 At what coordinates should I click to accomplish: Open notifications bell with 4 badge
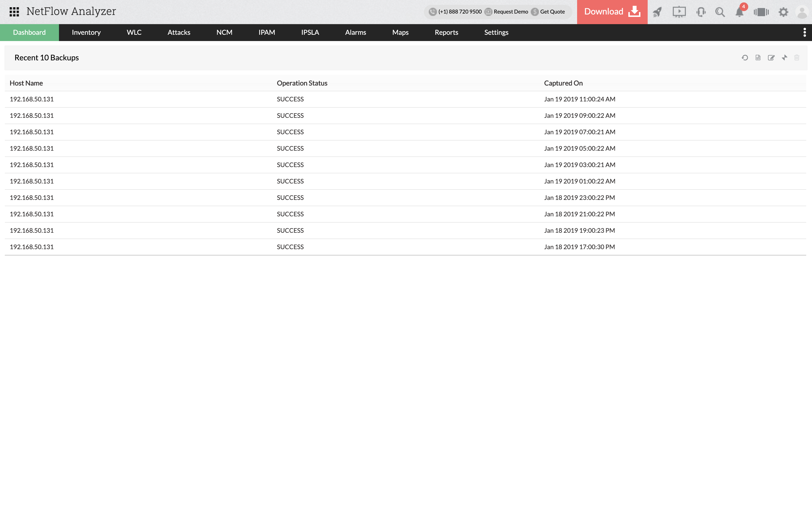point(739,12)
